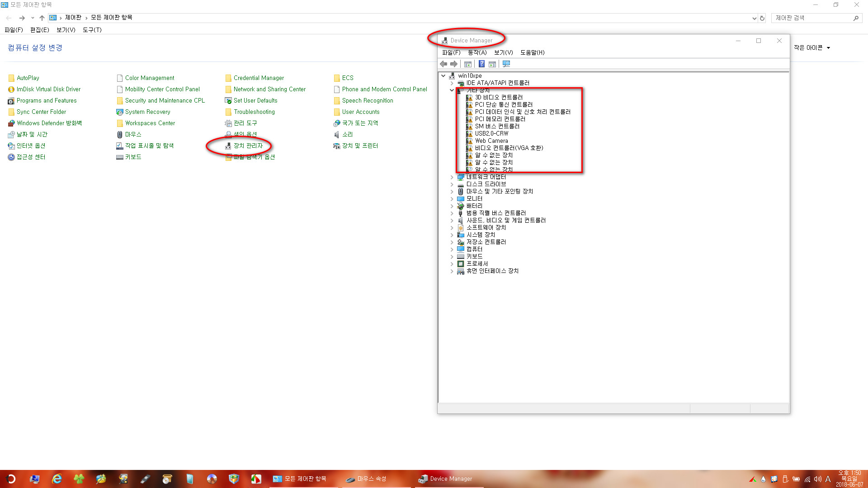Open Start button on the taskbar

(11, 479)
